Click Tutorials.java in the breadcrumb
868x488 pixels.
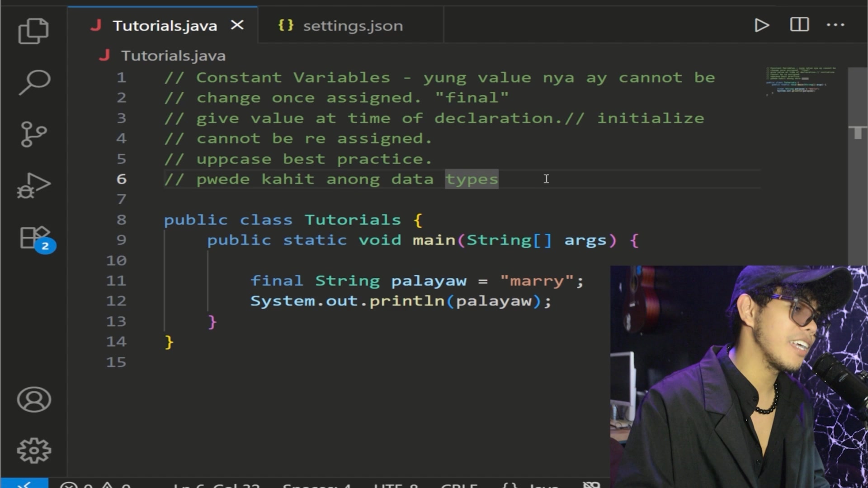[173, 56]
